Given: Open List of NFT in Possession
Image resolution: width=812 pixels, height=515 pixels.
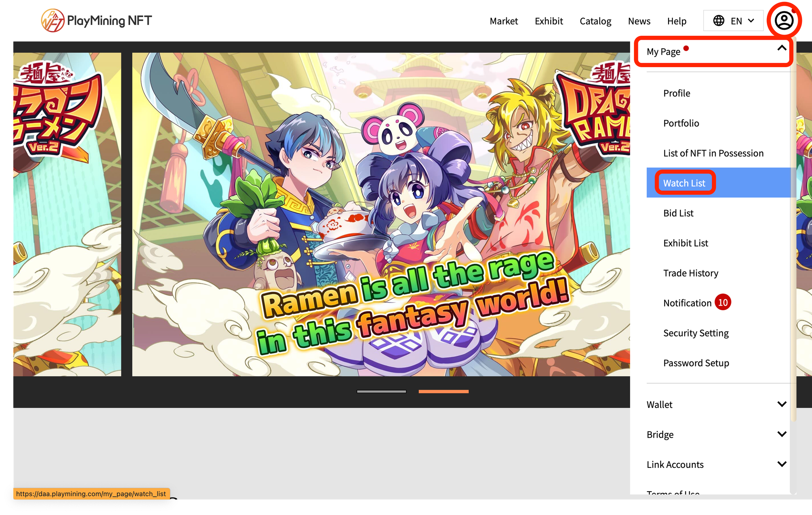Looking at the screenshot, I should pos(713,153).
